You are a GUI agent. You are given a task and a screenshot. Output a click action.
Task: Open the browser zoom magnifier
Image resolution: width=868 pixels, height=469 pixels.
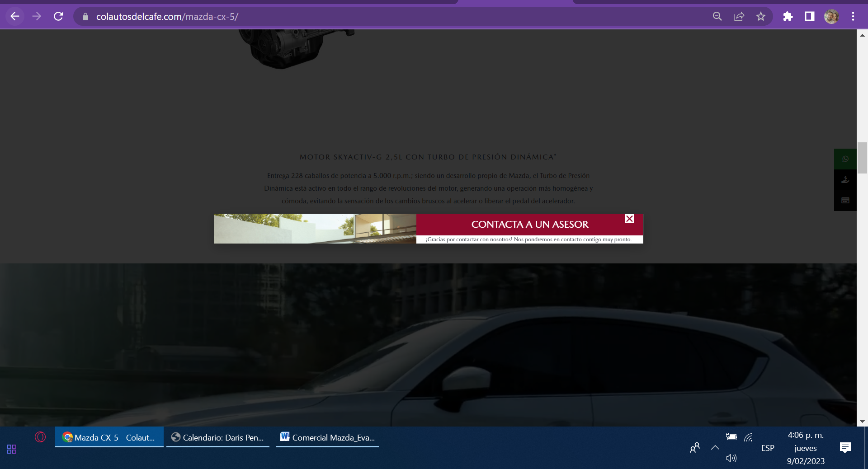[x=717, y=17]
